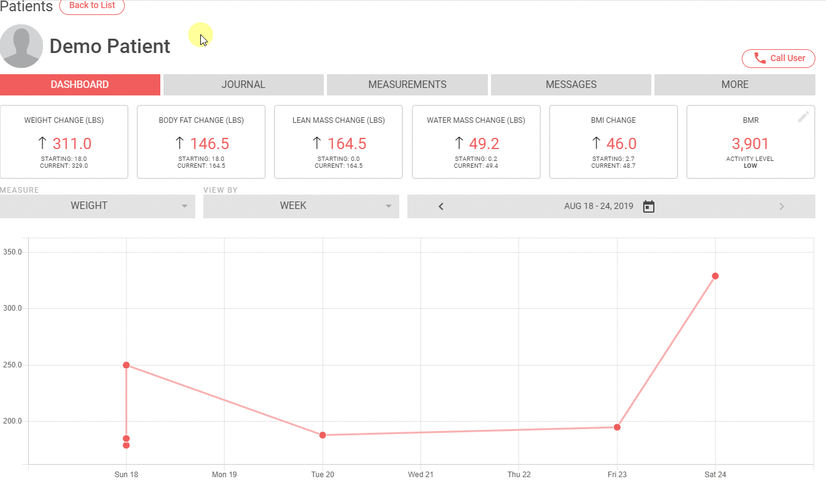Select the Weight Change card
Screen dimensions: 826x504
click(x=64, y=142)
